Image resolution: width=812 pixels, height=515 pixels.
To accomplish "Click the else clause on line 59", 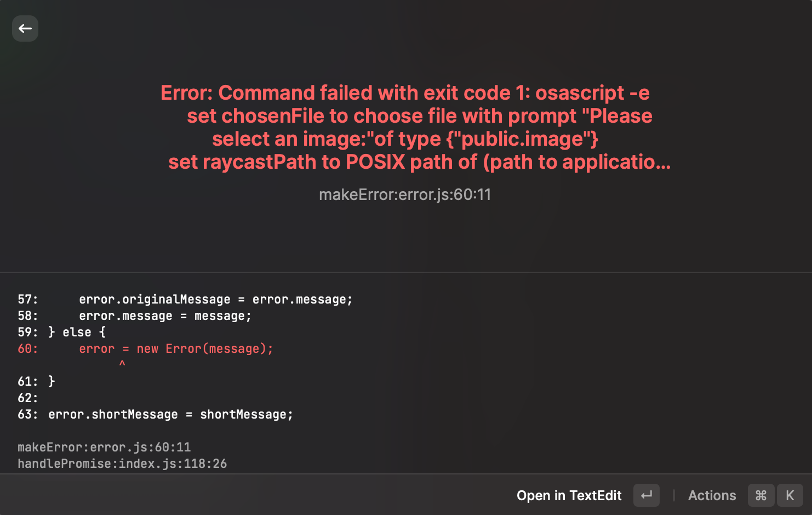I will pyautogui.click(x=77, y=332).
